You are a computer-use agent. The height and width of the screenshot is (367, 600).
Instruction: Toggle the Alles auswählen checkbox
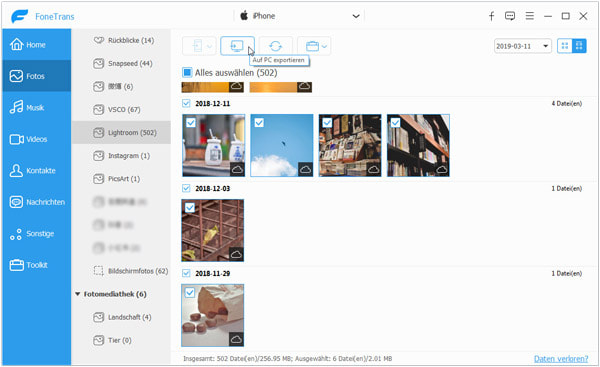coord(187,72)
